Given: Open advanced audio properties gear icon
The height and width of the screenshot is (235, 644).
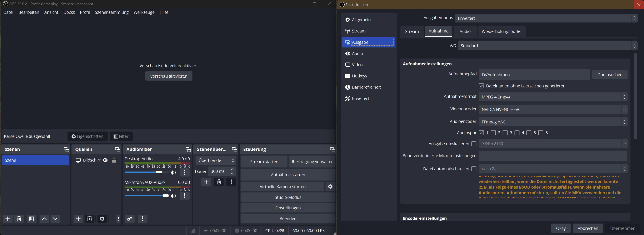Looking at the screenshot, I should tap(130, 219).
